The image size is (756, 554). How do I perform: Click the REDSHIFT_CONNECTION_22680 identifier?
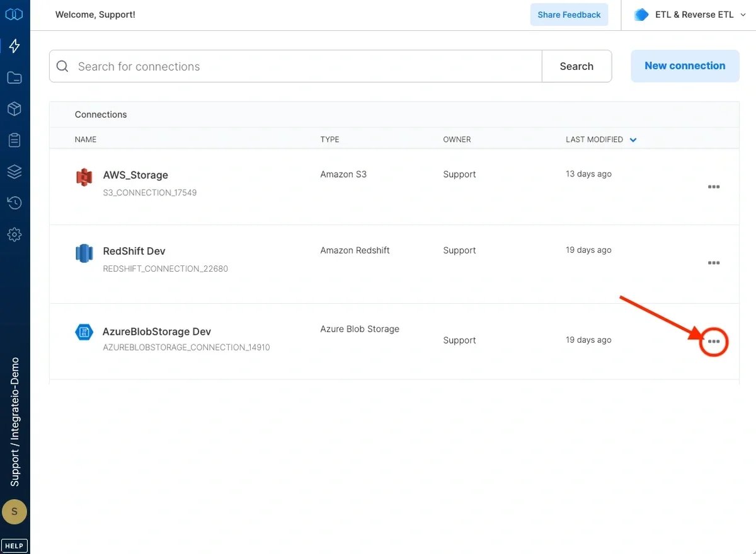(x=165, y=268)
